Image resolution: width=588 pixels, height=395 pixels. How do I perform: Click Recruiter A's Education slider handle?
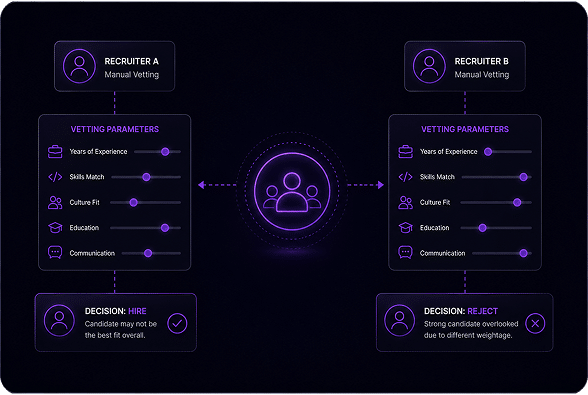pyautogui.click(x=165, y=228)
